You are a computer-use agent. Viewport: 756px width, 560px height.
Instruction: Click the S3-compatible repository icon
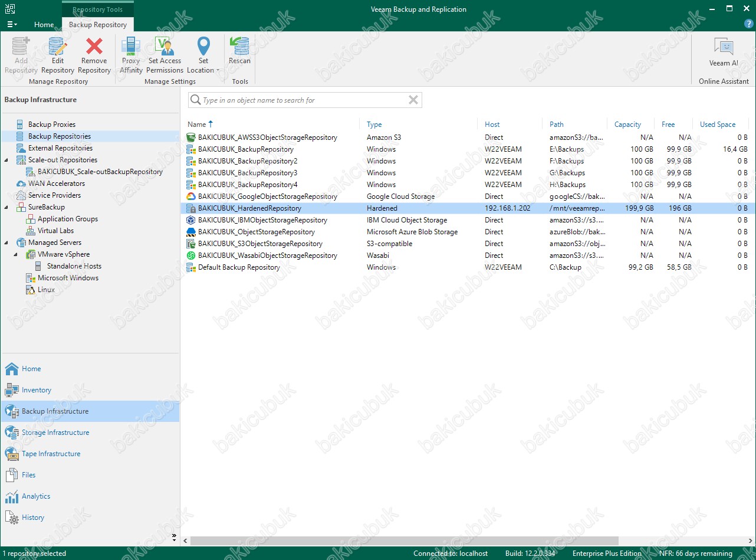[191, 244]
